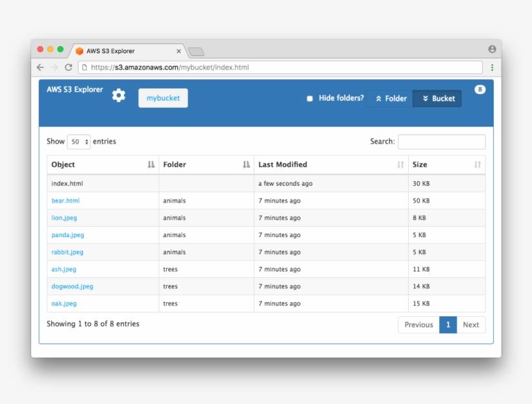The width and height of the screenshot is (532, 404).
Task: Open the Show entries dropdown
Action: coord(79,142)
